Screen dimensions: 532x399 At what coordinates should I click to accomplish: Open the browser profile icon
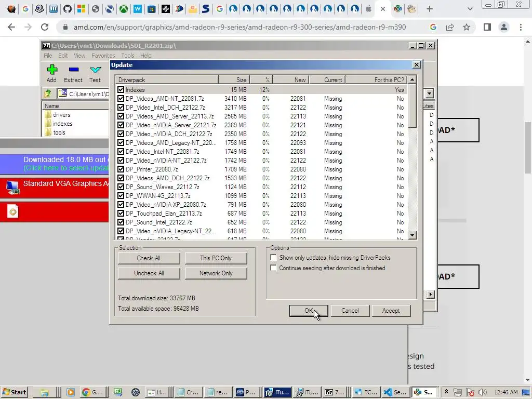(x=504, y=27)
